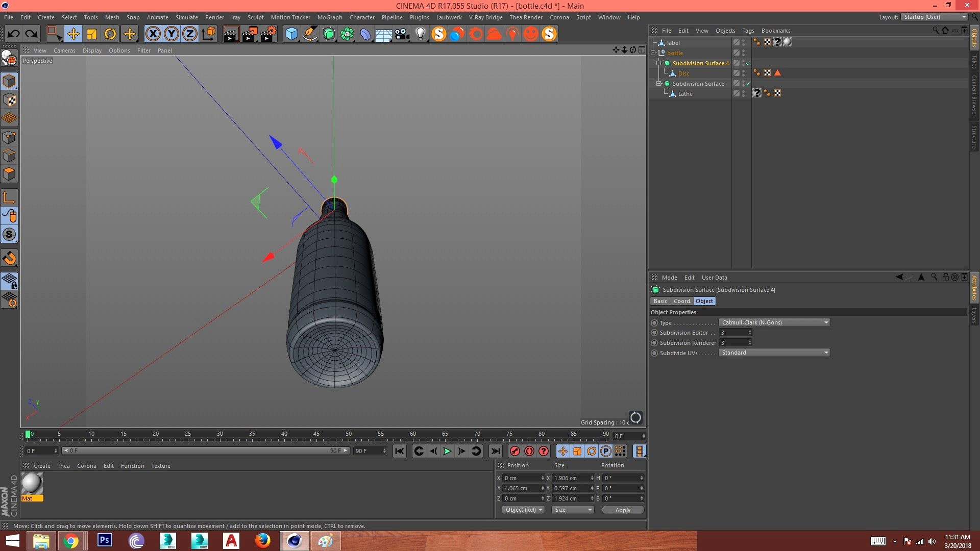Open the Type Catmull-Clark dropdown
Image resolution: width=980 pixels, height=551 pixels.
point(774,322)
